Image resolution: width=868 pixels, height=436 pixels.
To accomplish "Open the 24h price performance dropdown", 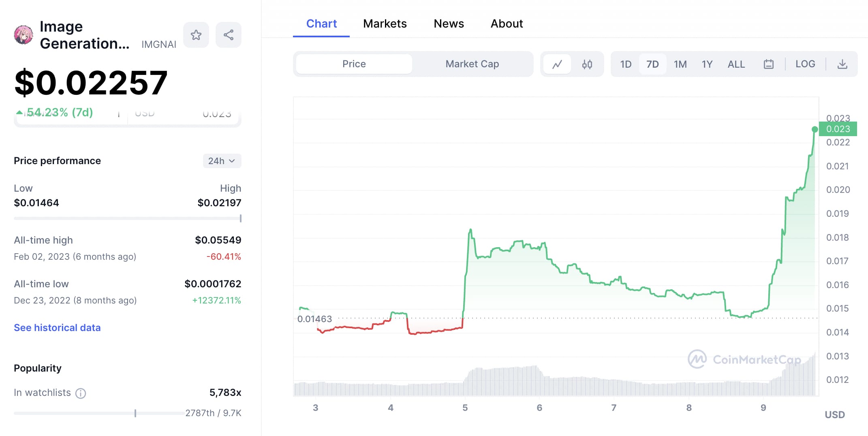I will [222, 161].
